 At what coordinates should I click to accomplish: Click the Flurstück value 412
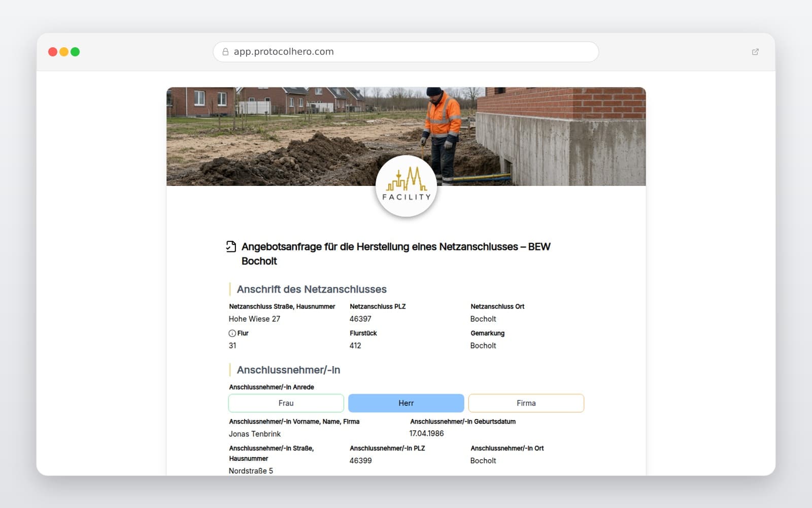click(355, 345)
